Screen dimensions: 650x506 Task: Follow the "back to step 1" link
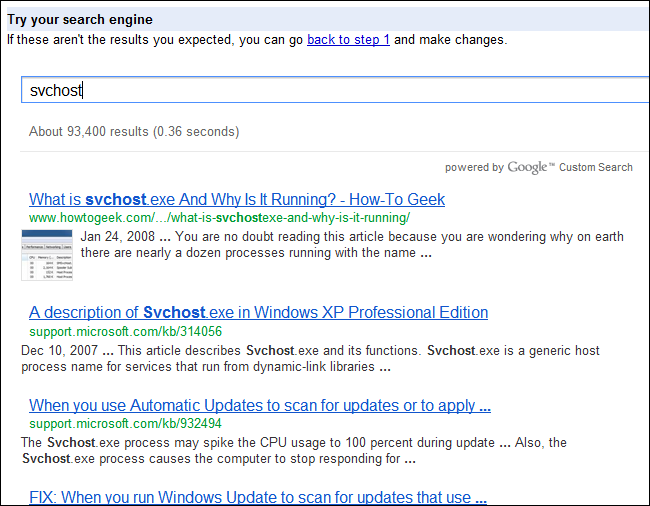348,40
